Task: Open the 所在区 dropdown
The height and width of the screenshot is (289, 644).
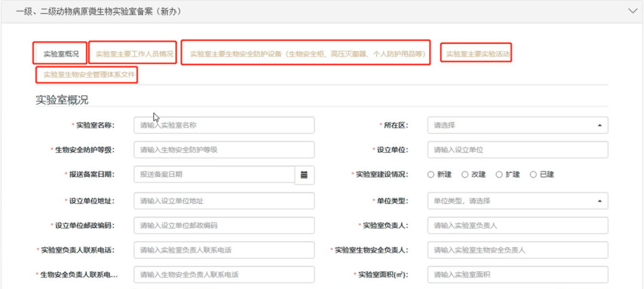Action: coord(517,125)
